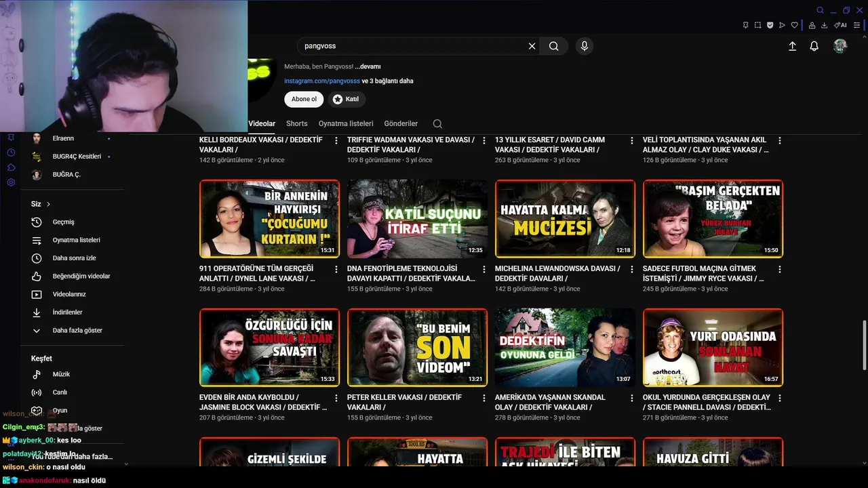Screen dimensions: 868x488
Task: Open the Gönderiler tab
Action: (401, 123)
